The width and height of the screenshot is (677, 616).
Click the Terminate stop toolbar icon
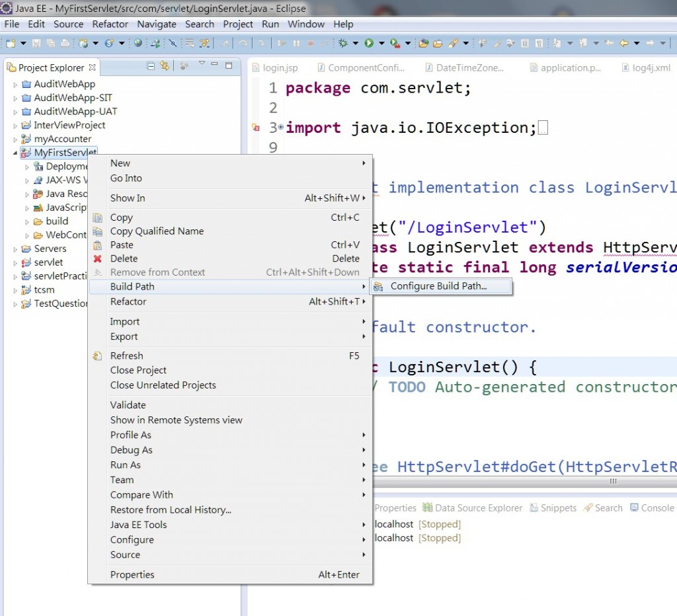coord(311,43)
